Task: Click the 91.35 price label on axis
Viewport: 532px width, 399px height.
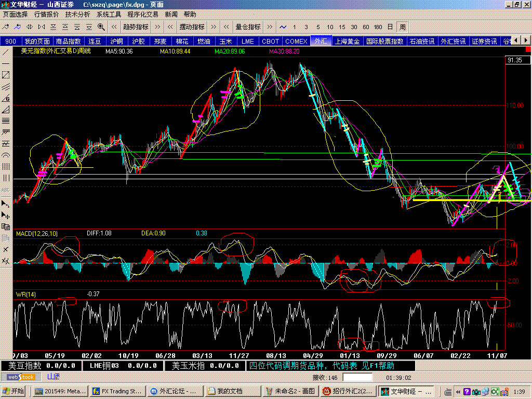Action: tap(514, 60)
